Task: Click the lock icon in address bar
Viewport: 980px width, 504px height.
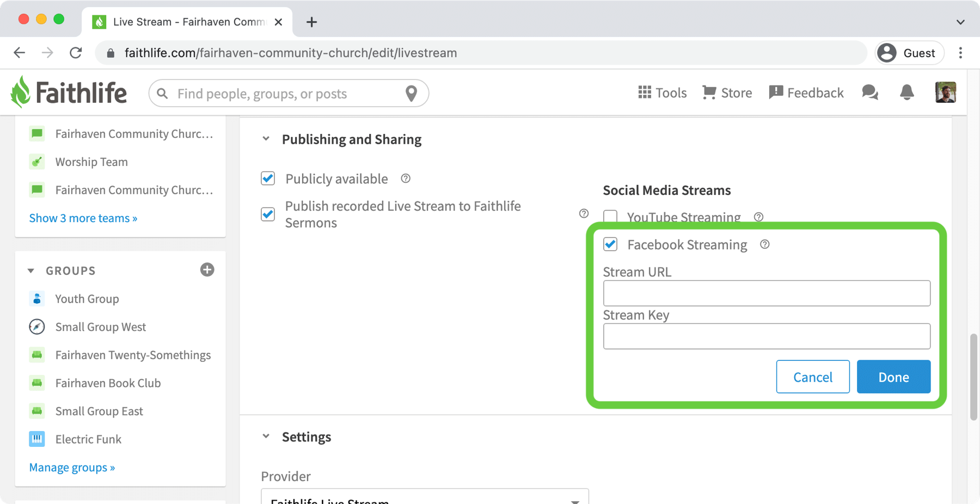Action: (x=111, y=53)
